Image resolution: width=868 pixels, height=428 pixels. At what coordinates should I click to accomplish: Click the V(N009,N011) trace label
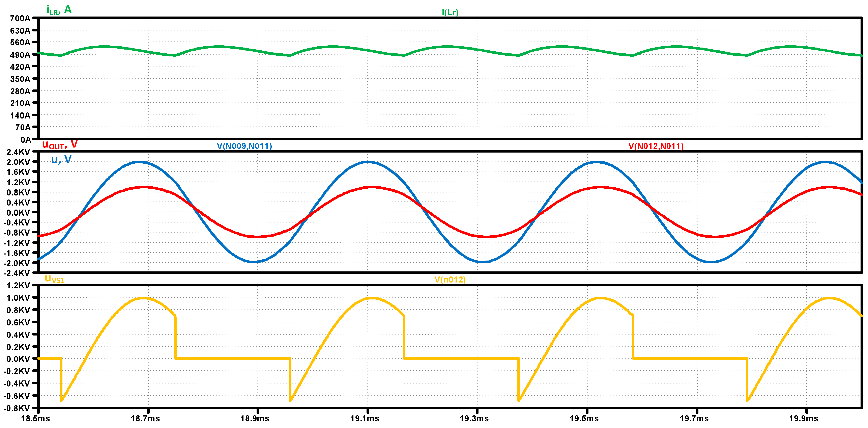(244, 146)
